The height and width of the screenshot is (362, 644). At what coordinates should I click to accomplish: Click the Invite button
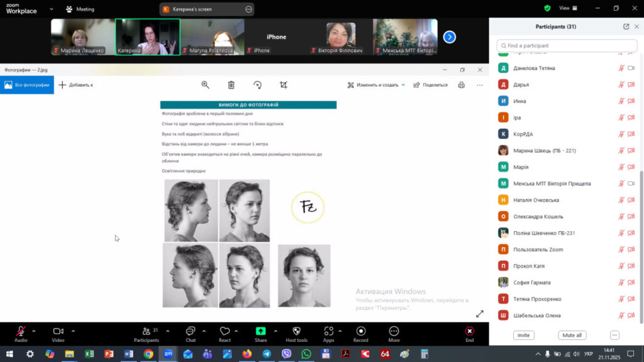pyautogui.click(x=523, y=335)
